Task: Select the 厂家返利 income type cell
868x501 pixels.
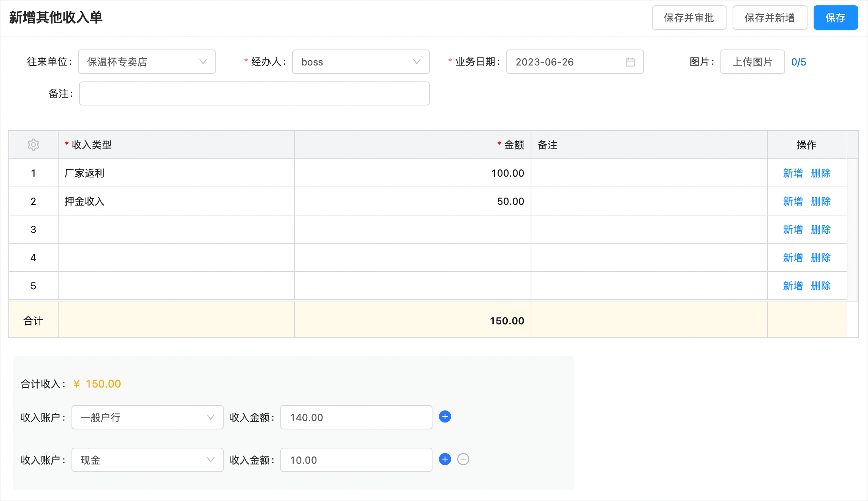Action: (176, 173)
